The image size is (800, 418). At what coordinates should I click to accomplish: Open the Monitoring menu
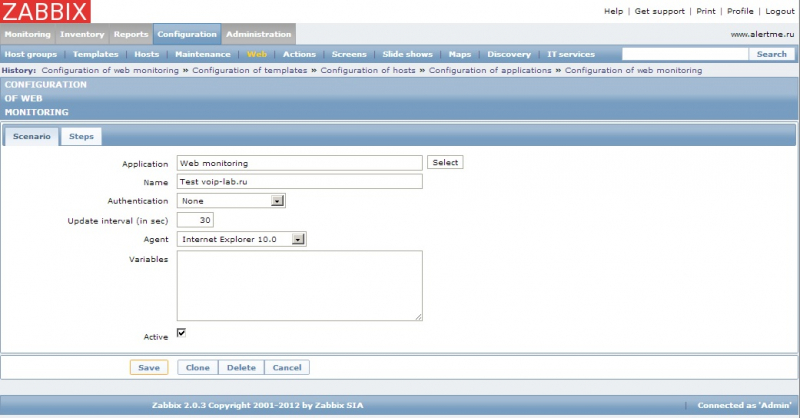click(x=27, y=34)
